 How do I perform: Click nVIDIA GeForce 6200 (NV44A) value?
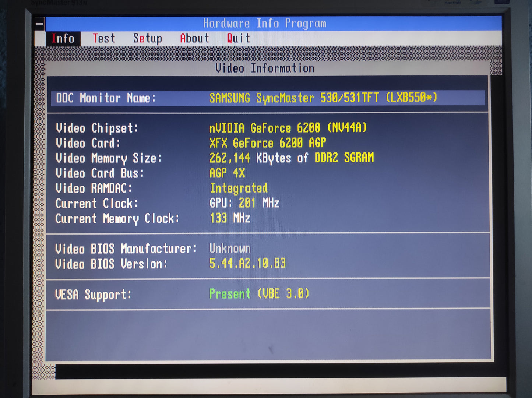pyautogui.click(x=288, y=128)
